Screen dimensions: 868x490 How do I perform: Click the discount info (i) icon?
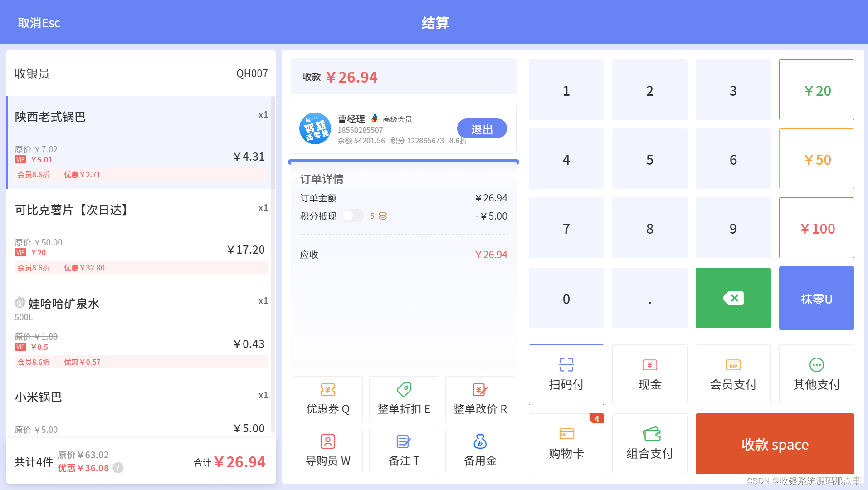click(x=118, y=468)
